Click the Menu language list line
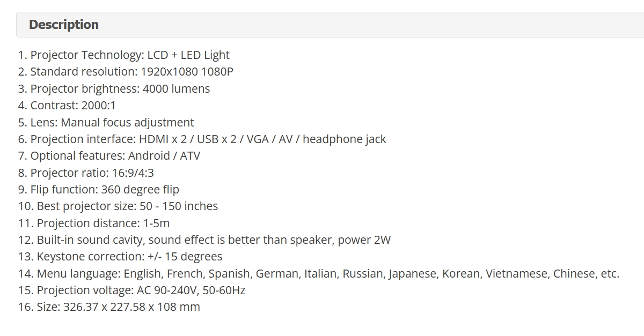Image resolution: width=644 pixels, height=336 pixels. [319, 273]
